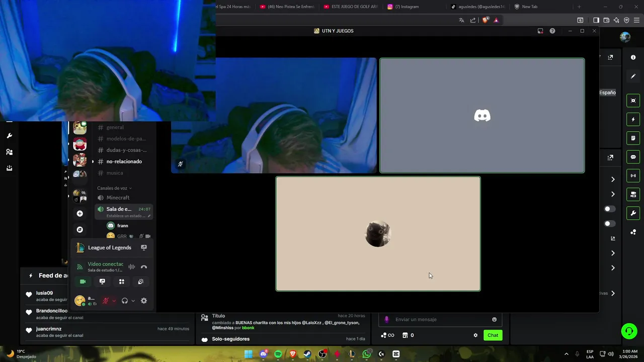The width and height of the screenshot is (644, 362).
Task: Open the Discord soundboard button
Action: click(141, 282)
